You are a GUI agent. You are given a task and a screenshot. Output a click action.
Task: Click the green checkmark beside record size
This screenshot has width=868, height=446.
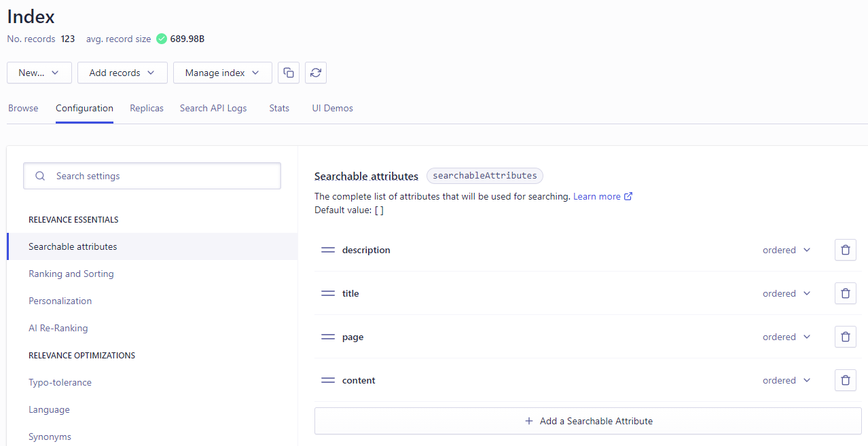point(162,39)
